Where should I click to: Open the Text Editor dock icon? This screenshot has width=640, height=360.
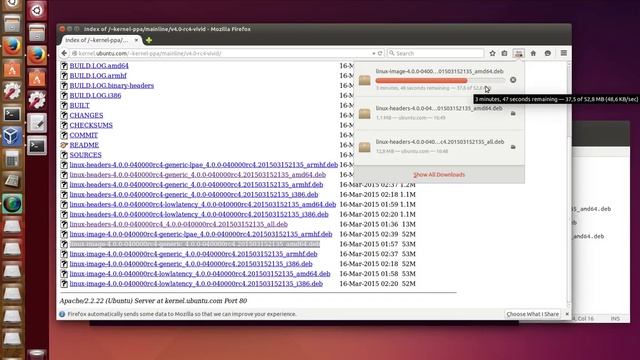(x=37, y=123)
